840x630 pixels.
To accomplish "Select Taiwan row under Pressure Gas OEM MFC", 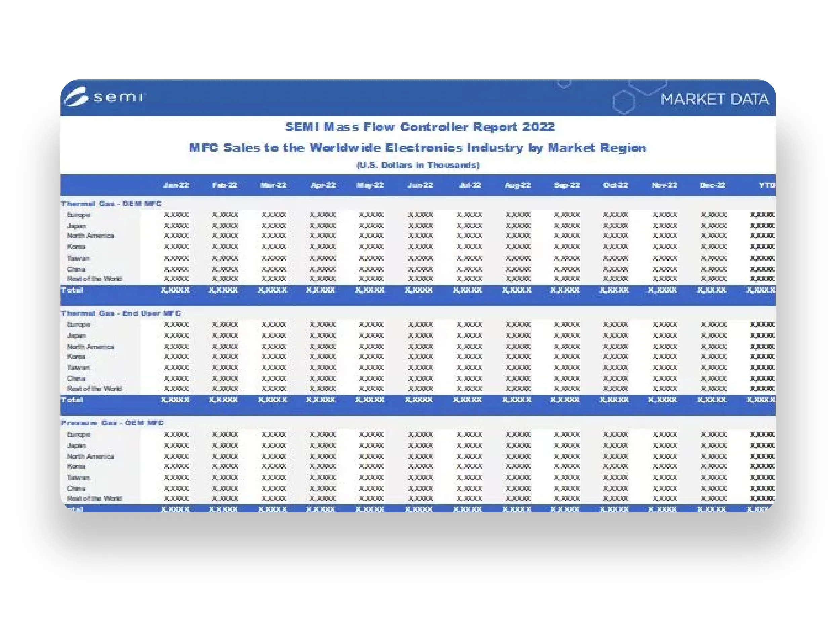I will coord(418,478).
